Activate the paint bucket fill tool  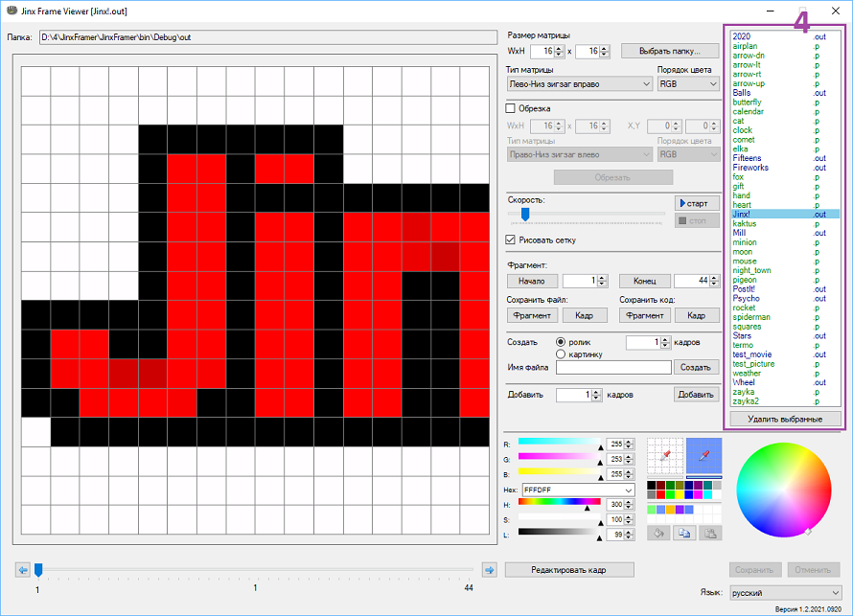(x=658, y=533)
